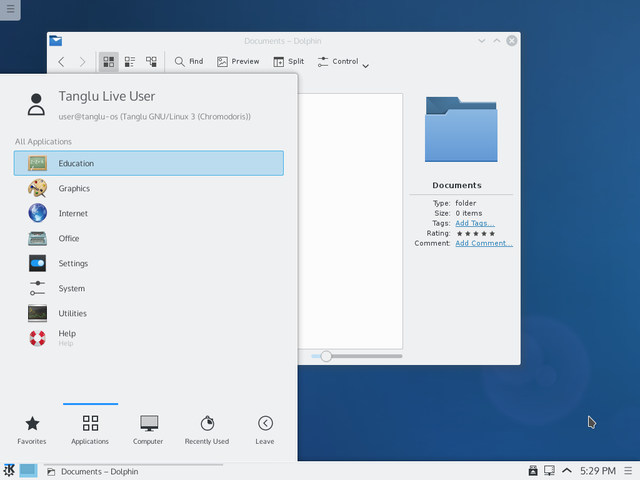Click the application launcher icon in taskbar

click(x=9, y=471)
